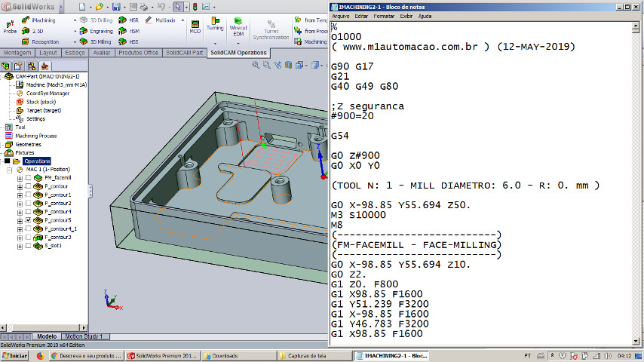This screenshot has height=362, width=644.
Task: Check the FM_facemill operation checkbox
Action: [29, 178]
